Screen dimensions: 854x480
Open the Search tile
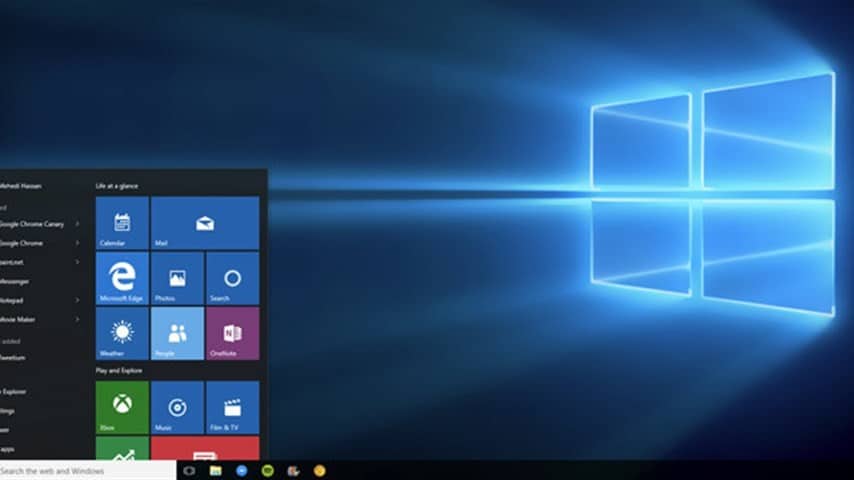click(233, 278)
